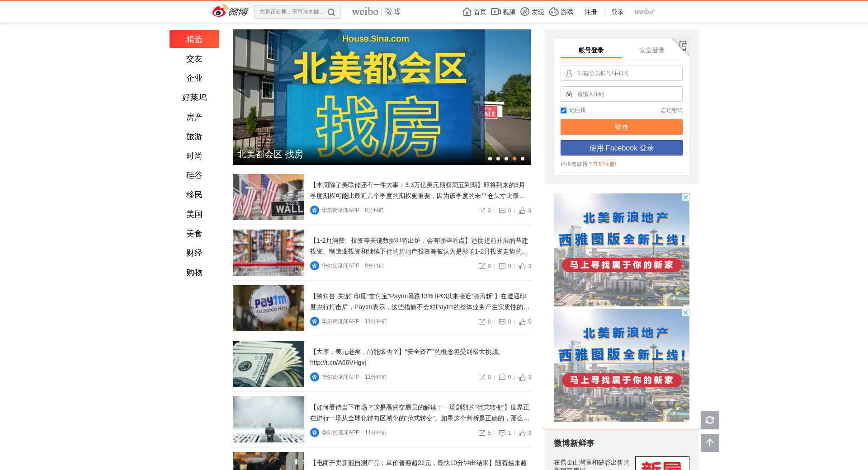The image size is (868, 470).
Task: Open the 购物 category
Action: 194,273
